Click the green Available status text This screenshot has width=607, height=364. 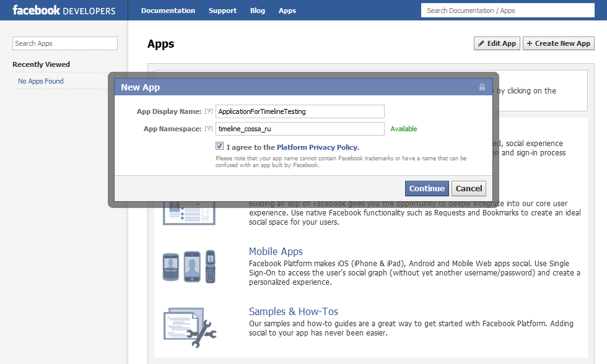click(x=404, y=129)
